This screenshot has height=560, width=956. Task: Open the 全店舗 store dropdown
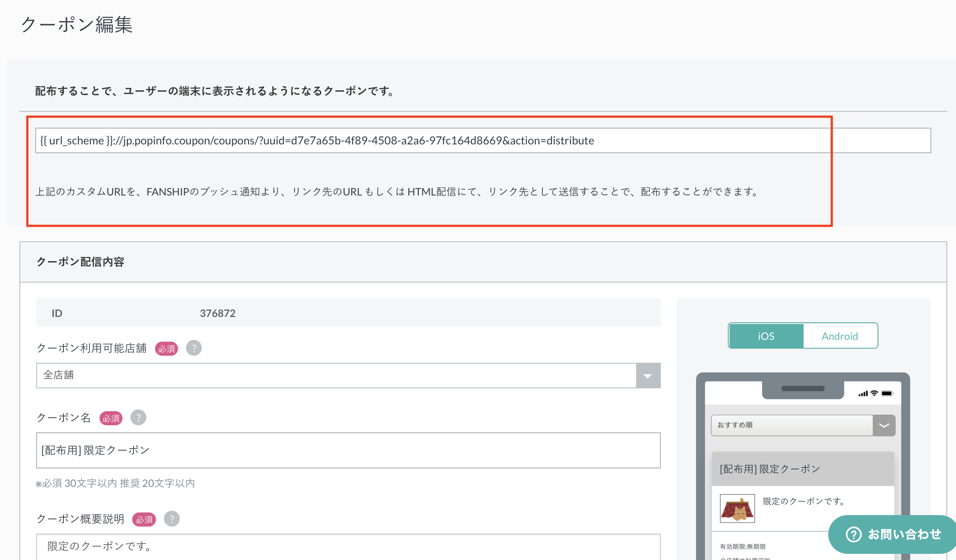coord(336,375)
